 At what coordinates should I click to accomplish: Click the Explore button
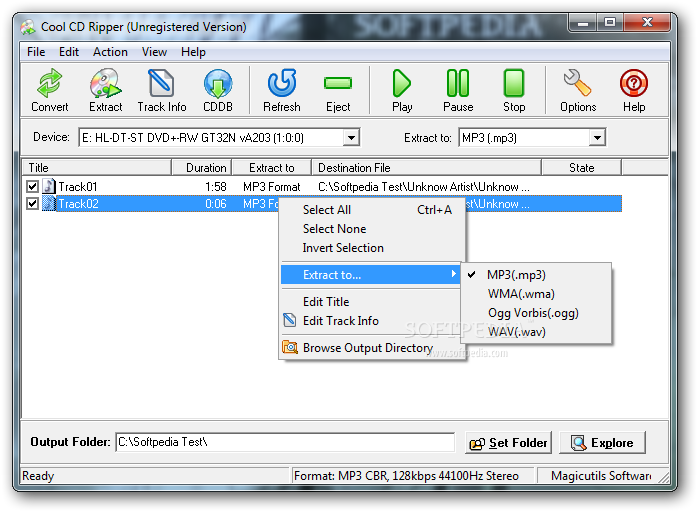602,443
